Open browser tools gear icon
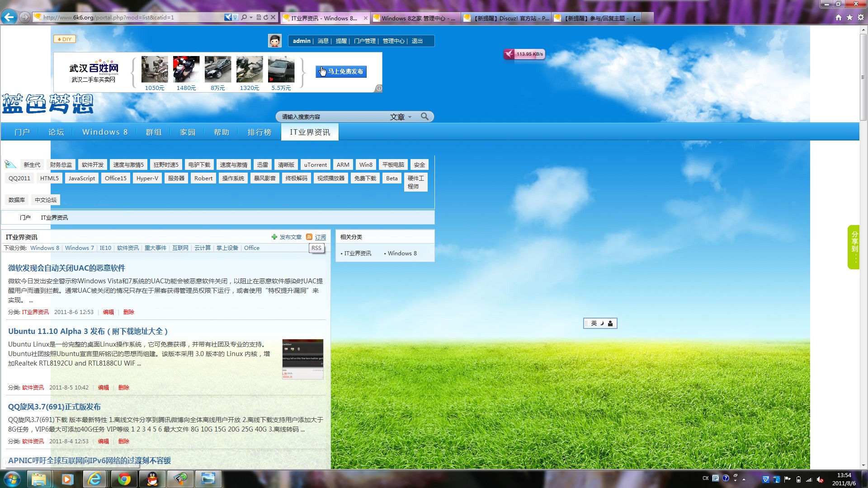This screenshot has height=488, width=868. click(860, 17)
